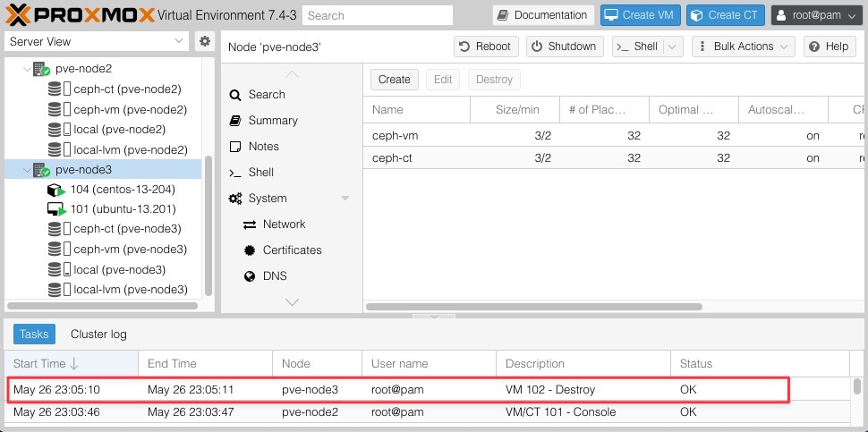Click the Summary book icon
Viewport: 868px width, 432px height.
pos(235,121)
